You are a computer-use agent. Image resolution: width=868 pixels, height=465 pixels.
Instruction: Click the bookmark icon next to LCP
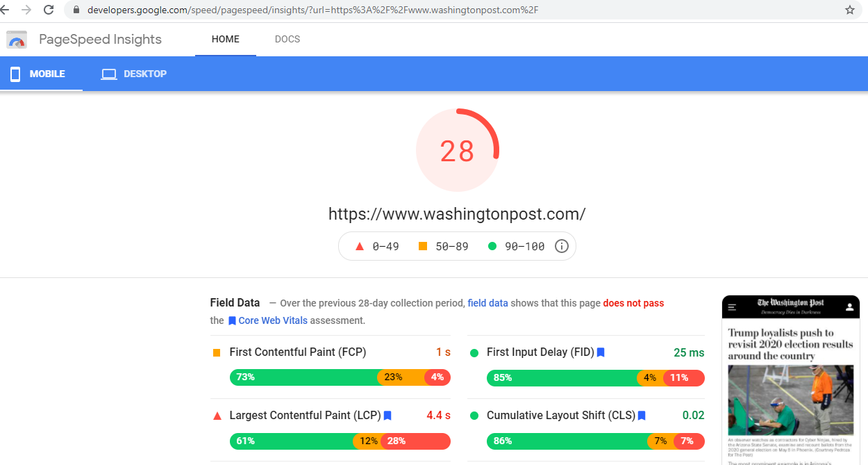(387, 416)
